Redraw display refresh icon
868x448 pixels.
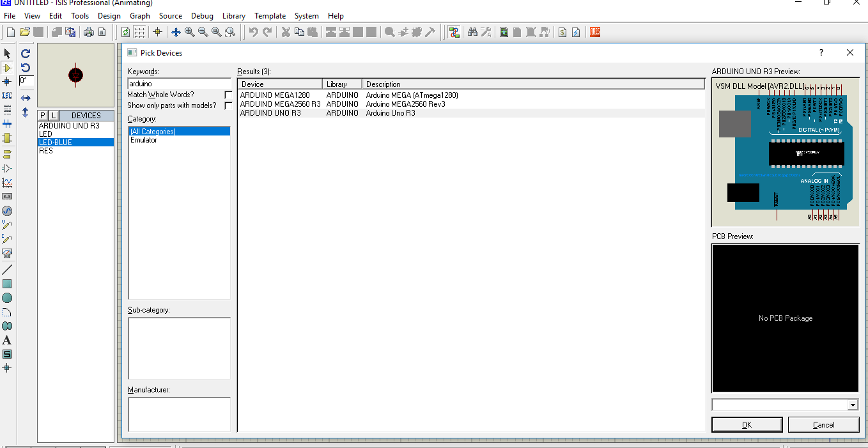[125, 32]
